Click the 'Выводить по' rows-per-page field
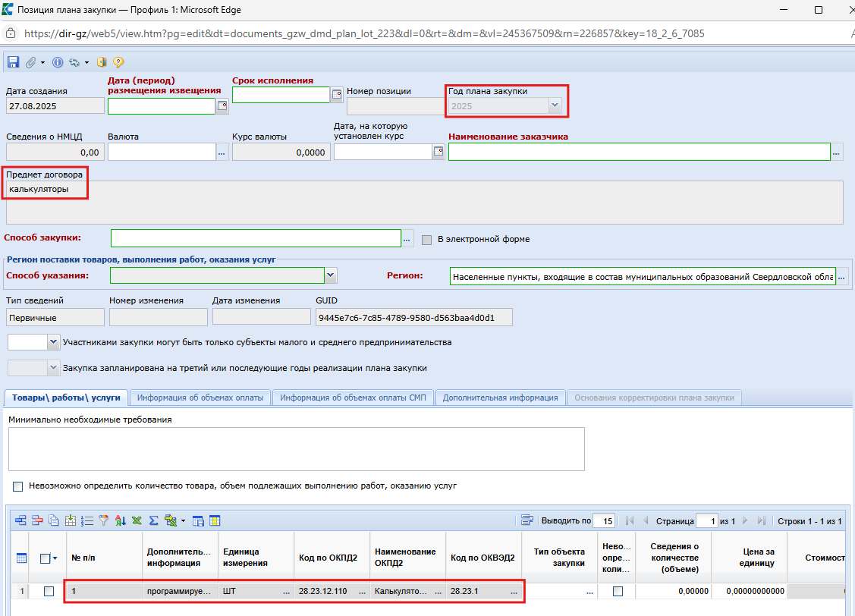Screen dimensions: 855x616 [604, 520]
